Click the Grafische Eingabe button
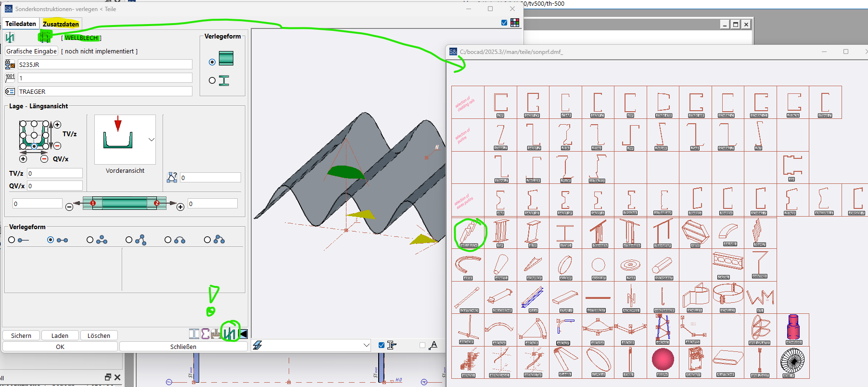Screen dimensions: 868x387 point(32,51)
